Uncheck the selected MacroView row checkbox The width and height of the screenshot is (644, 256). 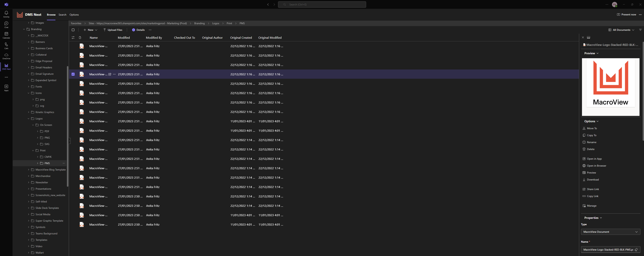pyautogui.click(x=73, y=74)
